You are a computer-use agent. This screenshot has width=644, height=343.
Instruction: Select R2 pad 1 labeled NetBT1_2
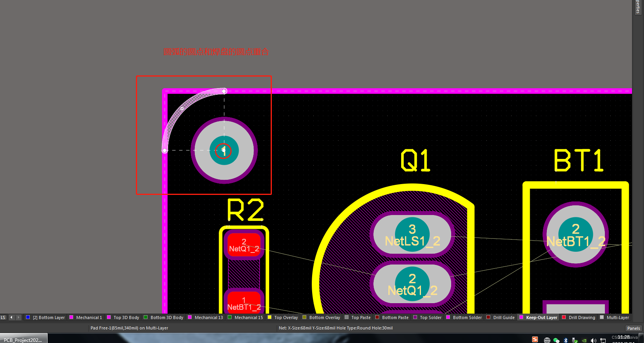pos(244,302)
